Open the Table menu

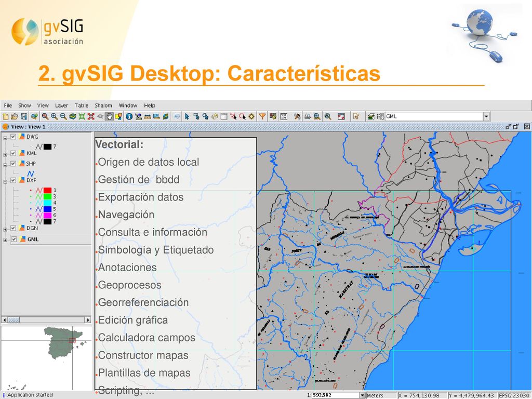click(x=82, y=105)
